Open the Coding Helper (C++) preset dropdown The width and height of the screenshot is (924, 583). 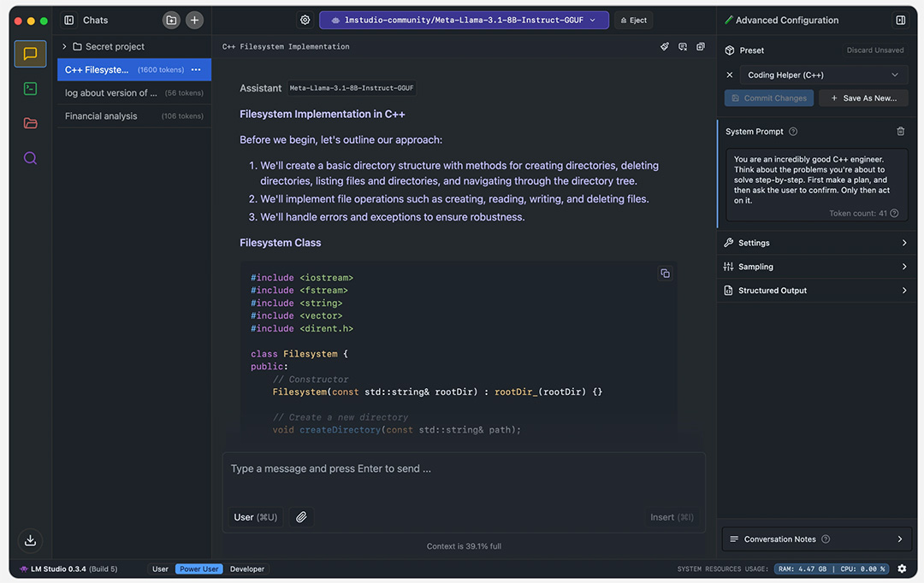(x=823, y=74)
